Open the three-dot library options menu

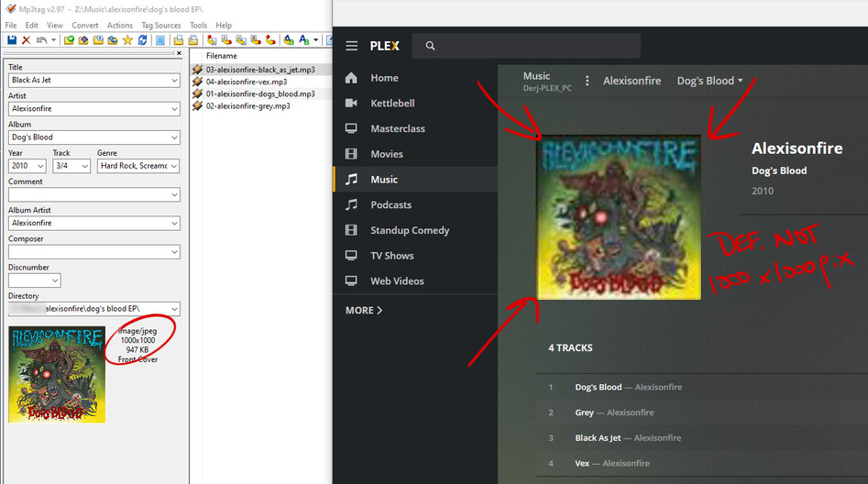(588, 81)
